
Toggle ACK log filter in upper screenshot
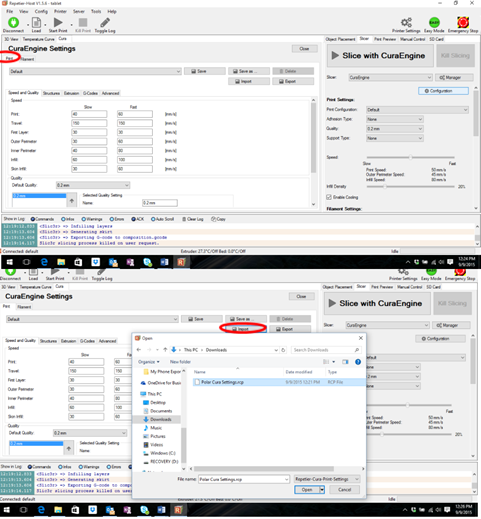[x=138, y=219]
